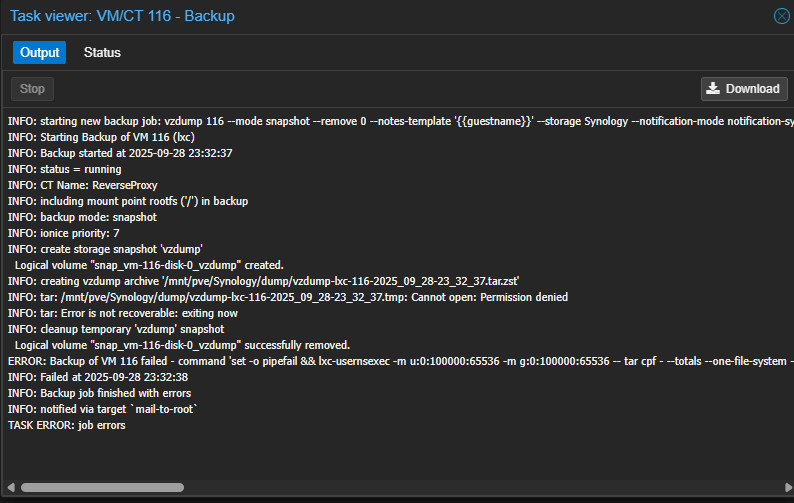The image size is (794, 503).
Task: Click the 'CT Name: ReverseProxy' log line
Action: tap(82, 185)
